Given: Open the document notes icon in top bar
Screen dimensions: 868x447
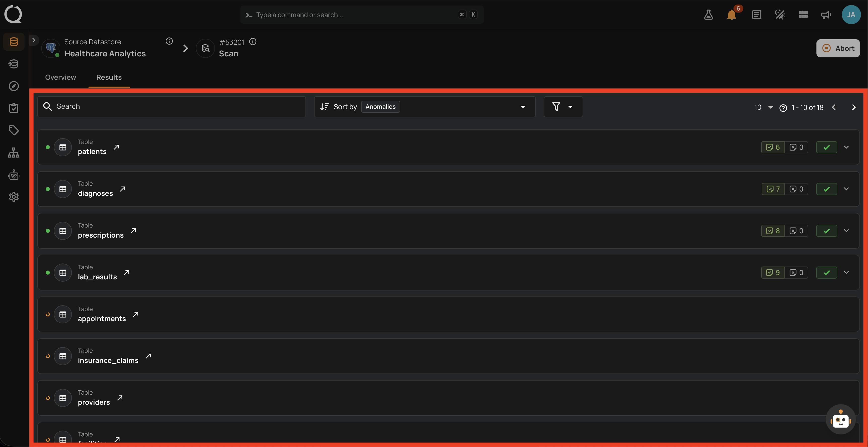Looking at the screenshot, I should pyautogui.click(x=756, y=15).
